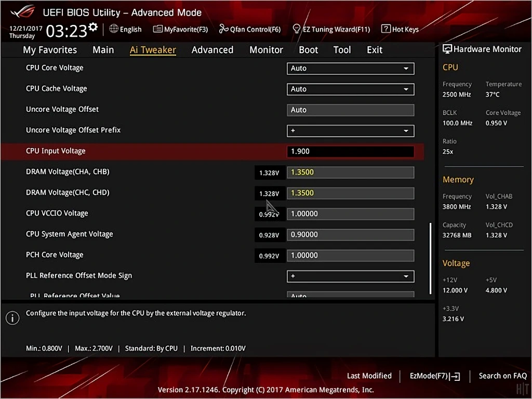Screen dimensions: 532x399
Task: Open the Exit tab
Action: pos(375,50)
